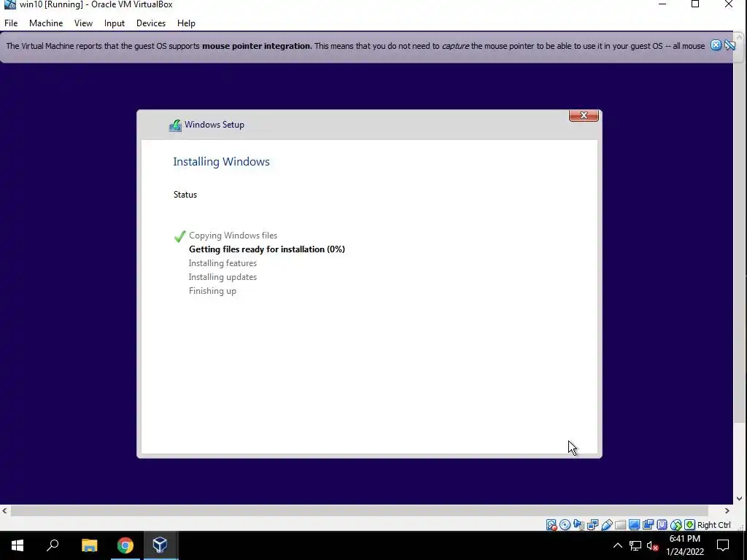Click the mouse integration status icon
747x560 pixels.
pyautogui.click(x=676, y=525)
